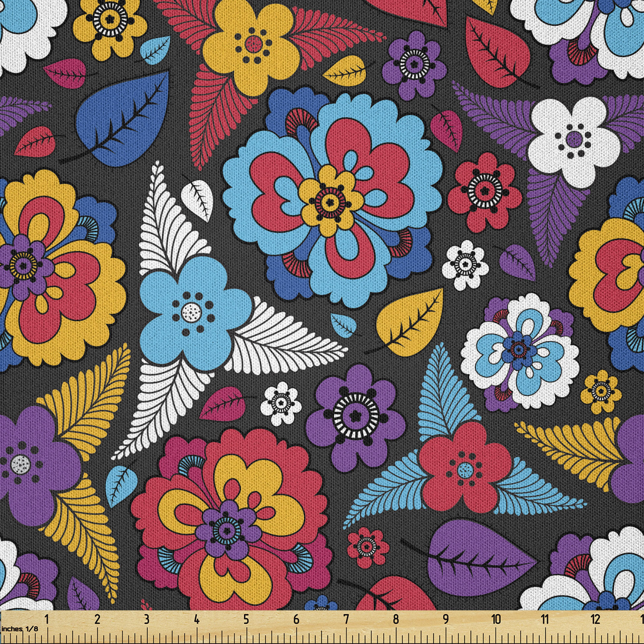
Task: Select ruler marking number 9
Action: tap(446, 620)
